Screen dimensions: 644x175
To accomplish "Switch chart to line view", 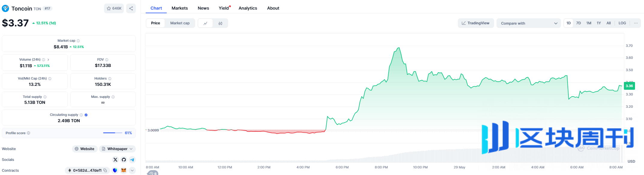I will tap(205, 23).
